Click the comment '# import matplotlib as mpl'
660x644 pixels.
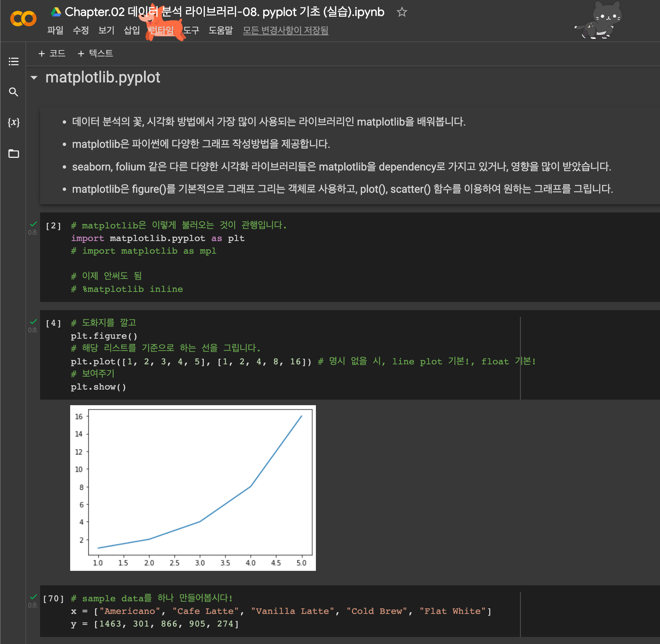[x=144, y=251]
